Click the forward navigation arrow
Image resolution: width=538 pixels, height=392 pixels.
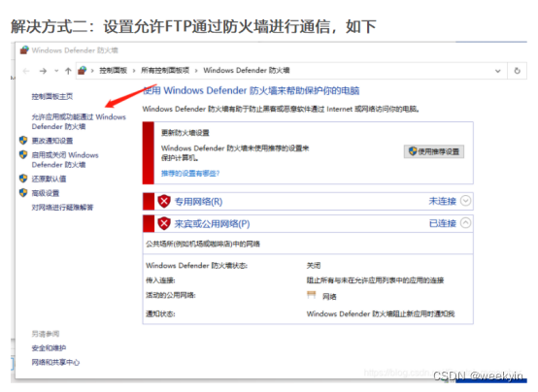tap(43, 71)
